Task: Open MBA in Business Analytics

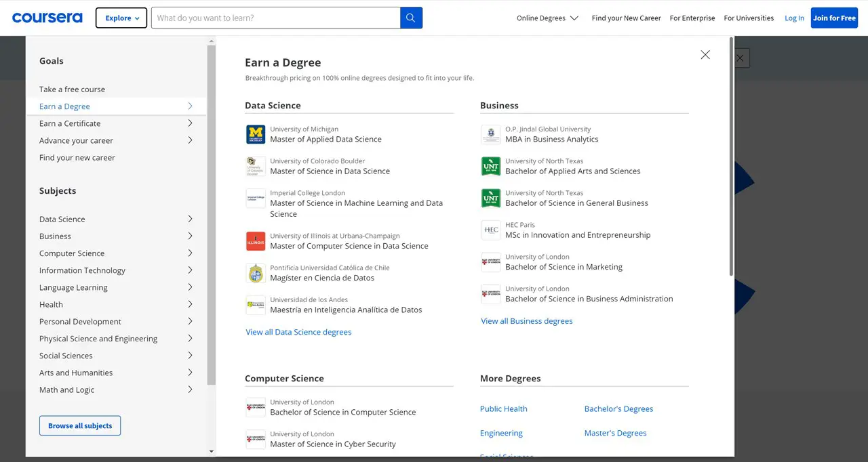Action: 552,140
